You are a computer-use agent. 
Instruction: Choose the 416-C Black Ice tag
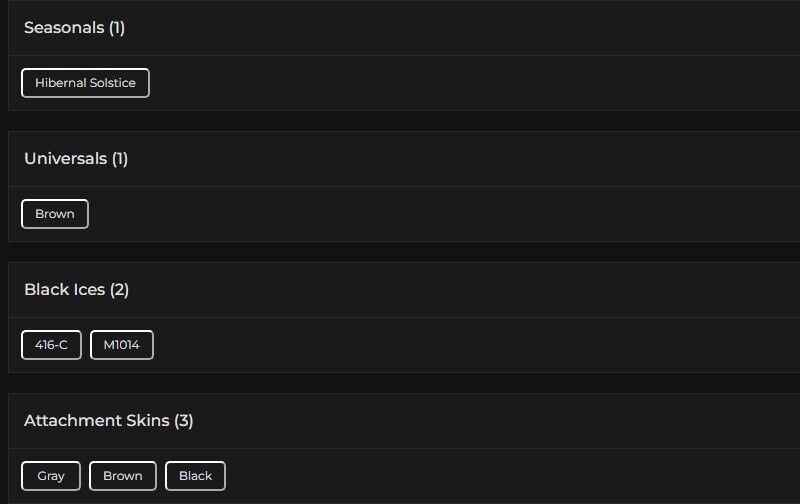pos(51,345)
